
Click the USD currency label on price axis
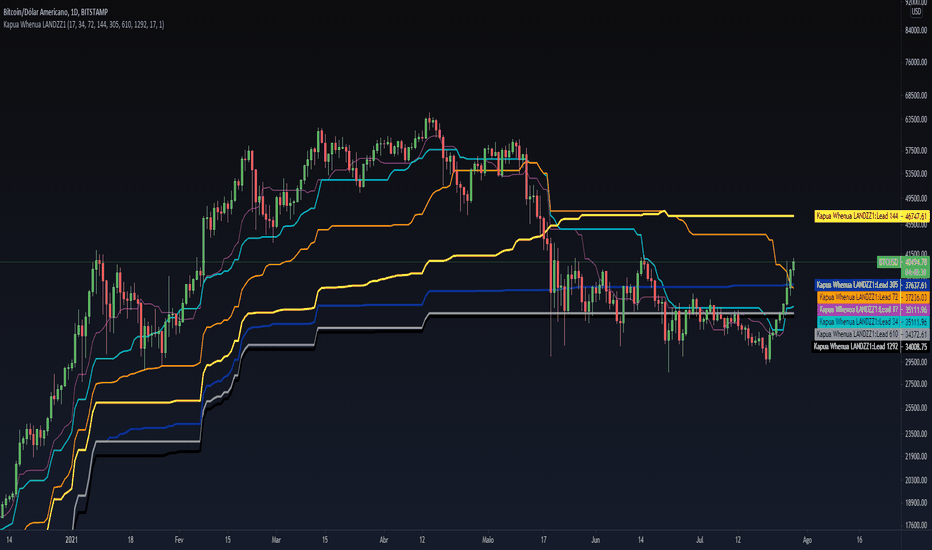pyautogui.click(x=916, y=12)
